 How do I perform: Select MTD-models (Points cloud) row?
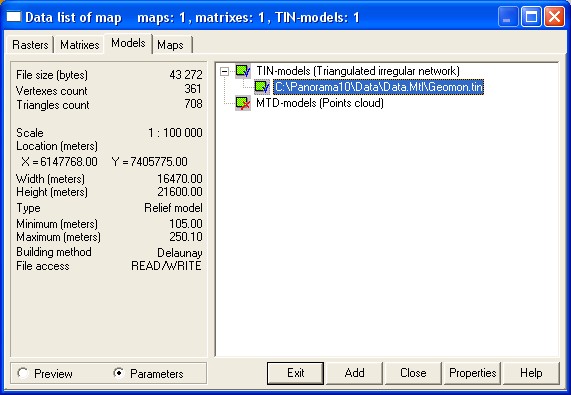320,103
